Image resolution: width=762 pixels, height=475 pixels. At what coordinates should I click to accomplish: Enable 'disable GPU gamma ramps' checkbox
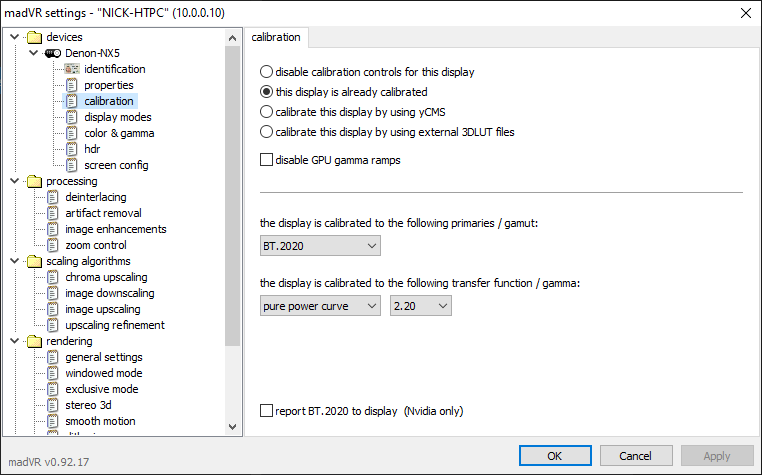point(266,160)
